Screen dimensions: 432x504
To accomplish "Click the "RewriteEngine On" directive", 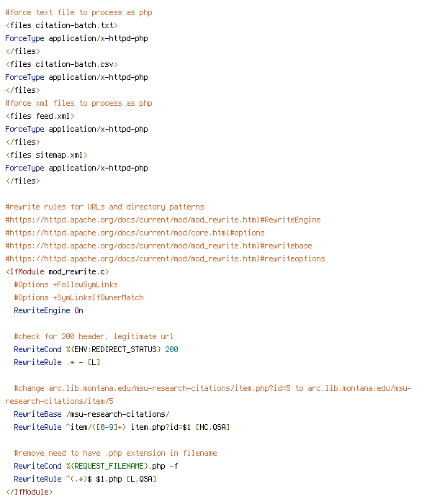I will click(48, 310).
